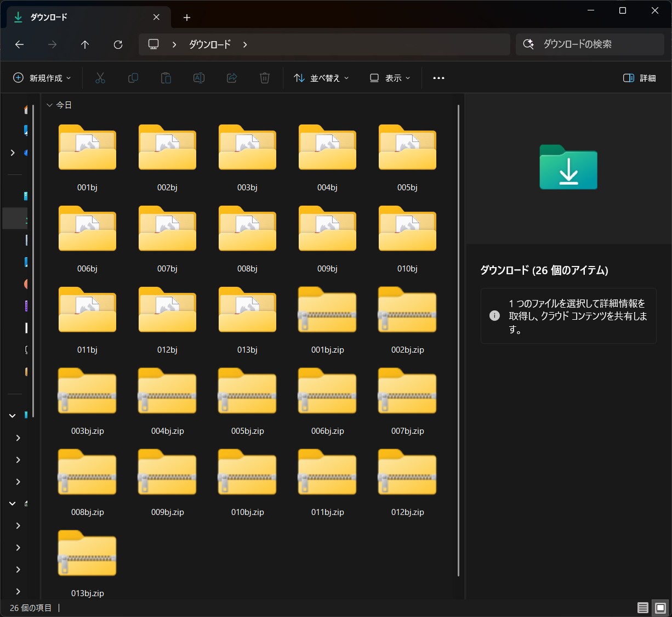Click the file list vertical scrollbar
This screenshot has width=672, height=617.
(458, 340)
